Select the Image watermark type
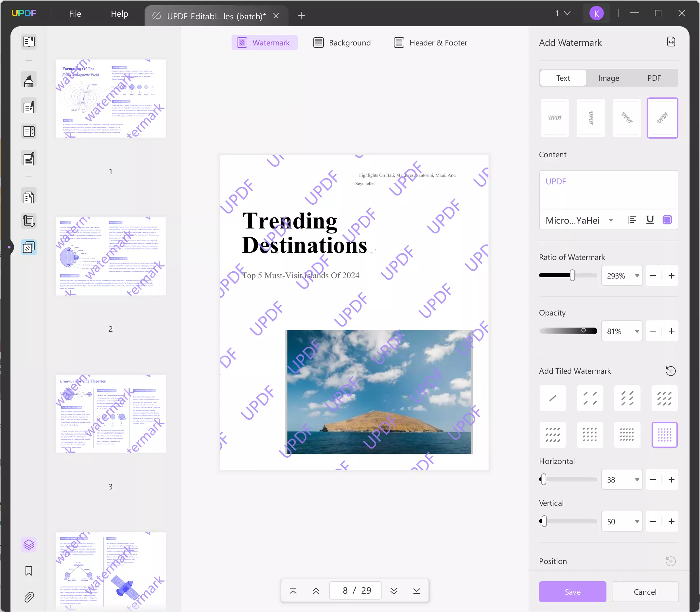Image resolution: width=700 pixels, height=612 pixels. pos(608,78)
